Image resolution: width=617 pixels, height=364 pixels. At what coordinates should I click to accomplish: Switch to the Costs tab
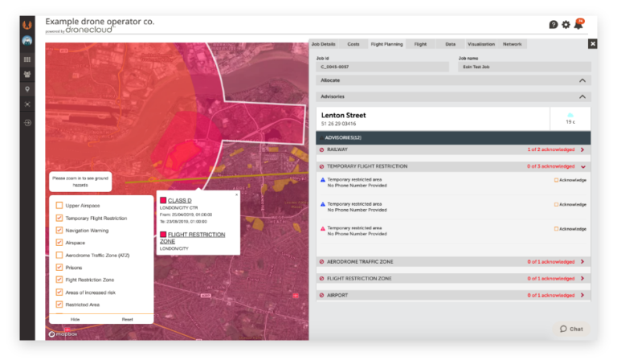point(353,44)
